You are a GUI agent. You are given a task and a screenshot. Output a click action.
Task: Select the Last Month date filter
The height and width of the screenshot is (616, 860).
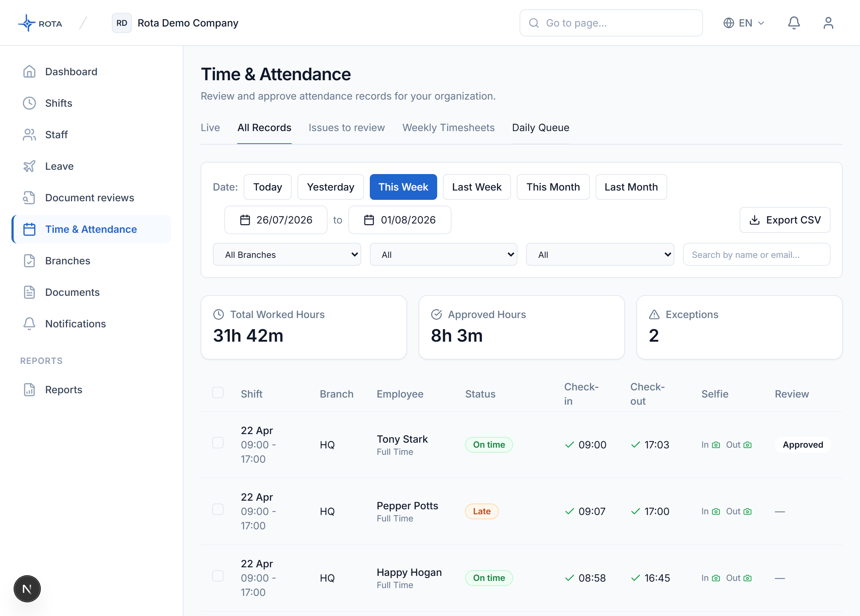tap(631, 187)
